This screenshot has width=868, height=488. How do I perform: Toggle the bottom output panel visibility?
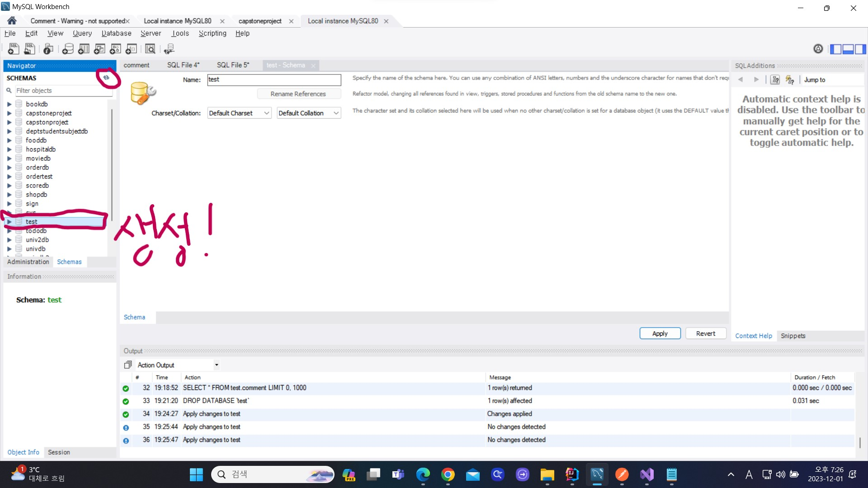[848, 49]
